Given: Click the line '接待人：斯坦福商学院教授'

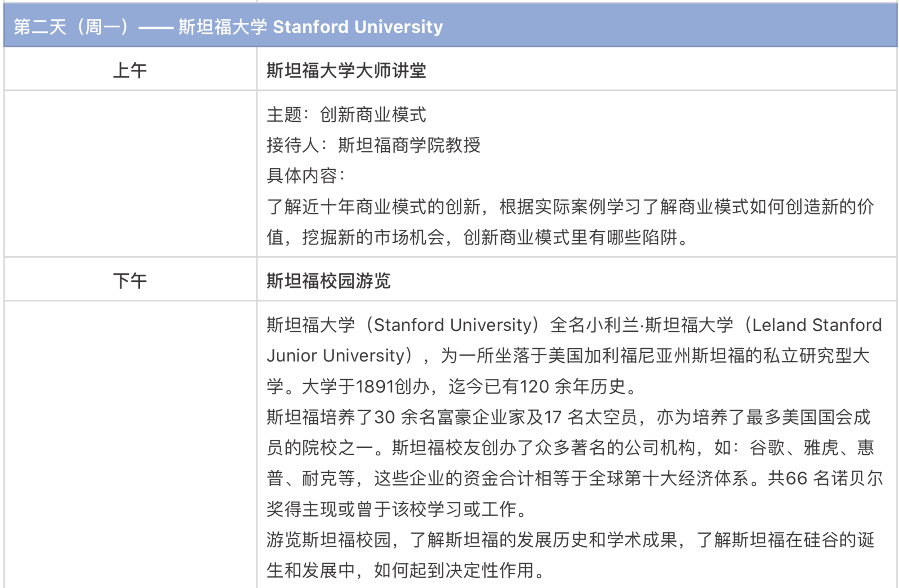Looking at the screenshot, I should 373,145.
